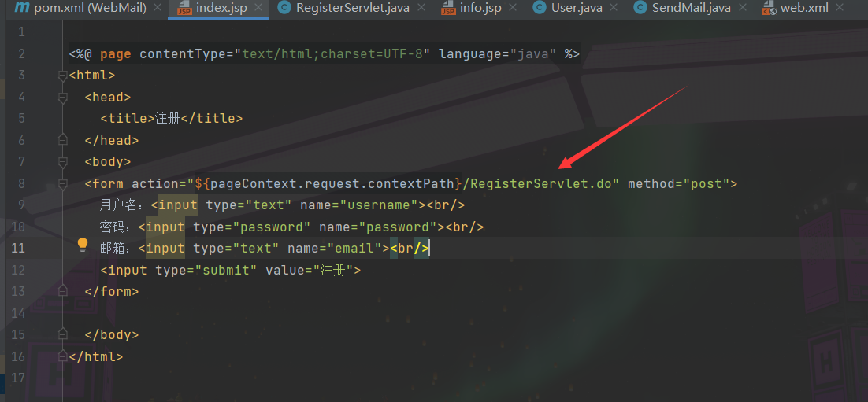Viewport: 868px width, 402px height.
Task: Click the 密码 label text on line 10
Action: click(113, 227)
